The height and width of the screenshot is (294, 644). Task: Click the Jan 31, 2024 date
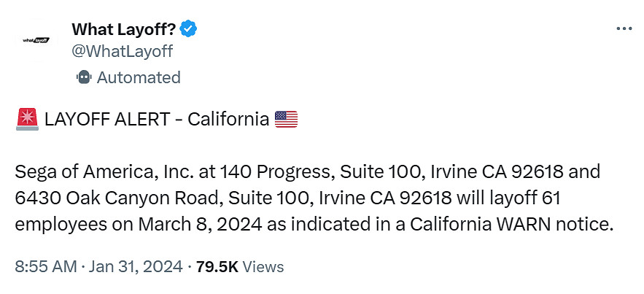coord(135,266)
